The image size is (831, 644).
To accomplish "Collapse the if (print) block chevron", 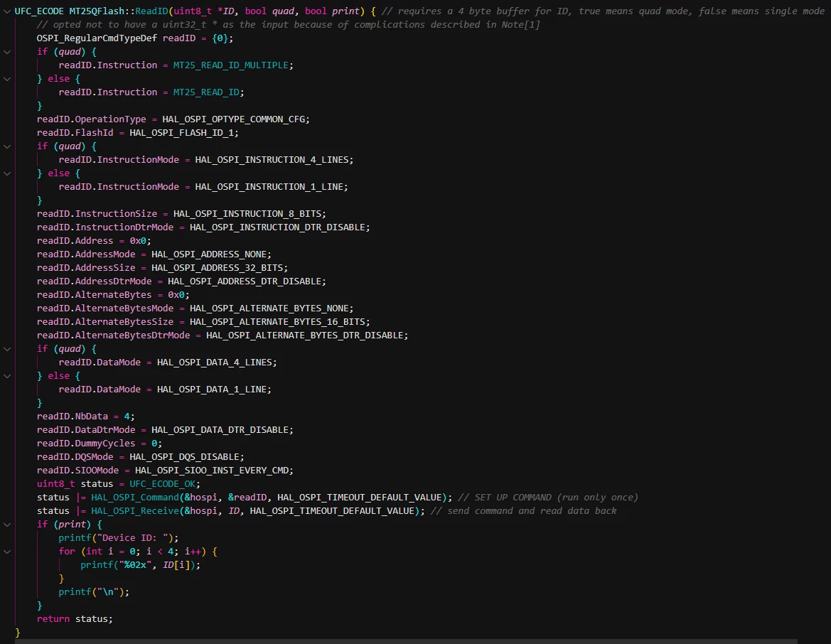I will pyautogui.click(x=7, y=525).
